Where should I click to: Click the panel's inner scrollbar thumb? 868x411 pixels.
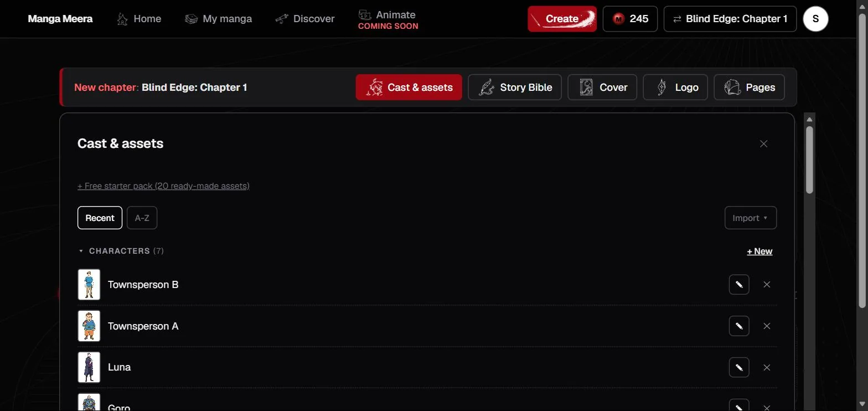(x=809, y=160)
